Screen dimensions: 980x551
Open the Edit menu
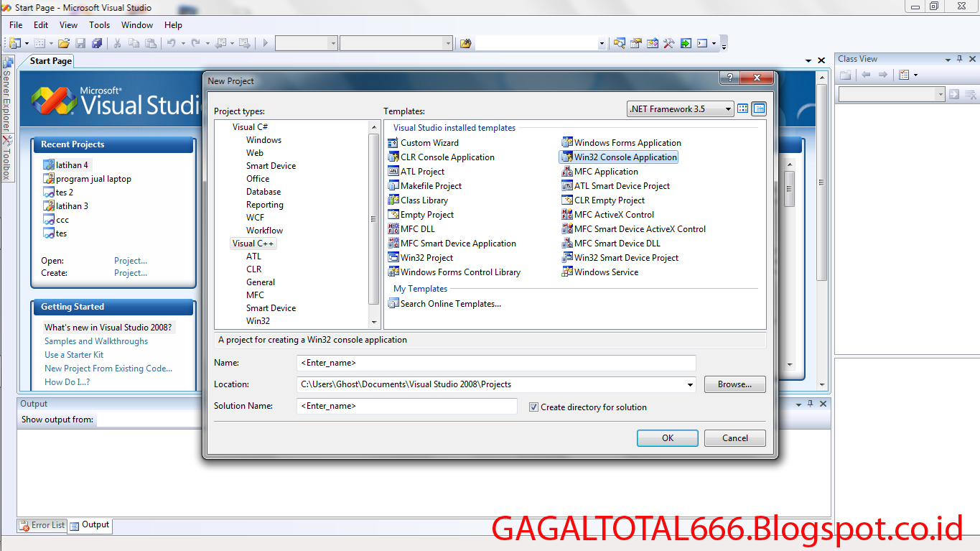coord(41,25)
